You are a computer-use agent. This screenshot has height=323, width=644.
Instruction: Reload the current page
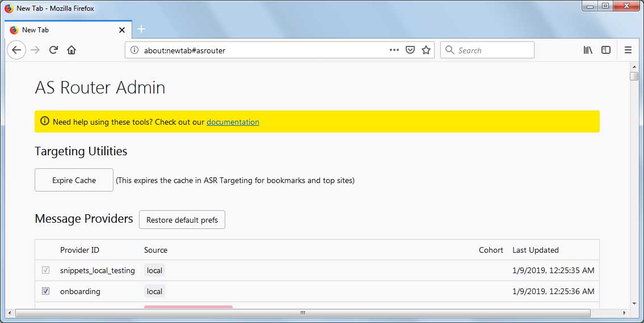pyautogui.click(x=53, y=50)
